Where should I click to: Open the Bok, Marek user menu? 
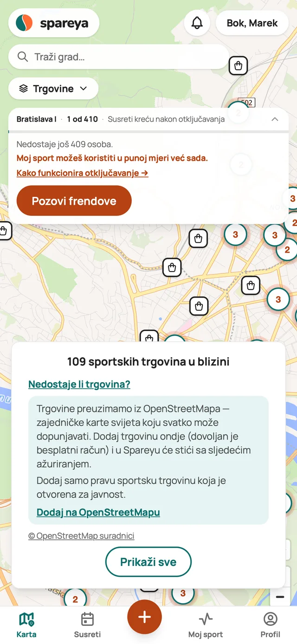coord(252,23)
